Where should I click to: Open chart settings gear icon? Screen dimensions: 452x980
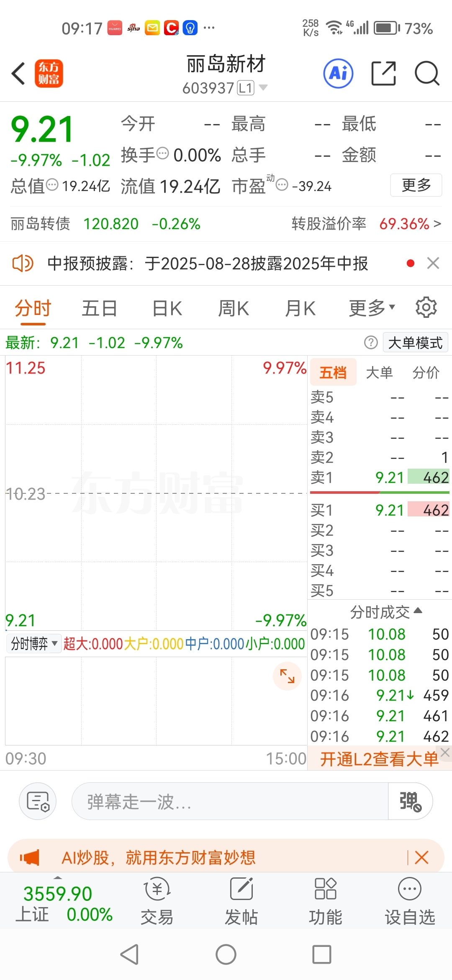pos(426,307)
